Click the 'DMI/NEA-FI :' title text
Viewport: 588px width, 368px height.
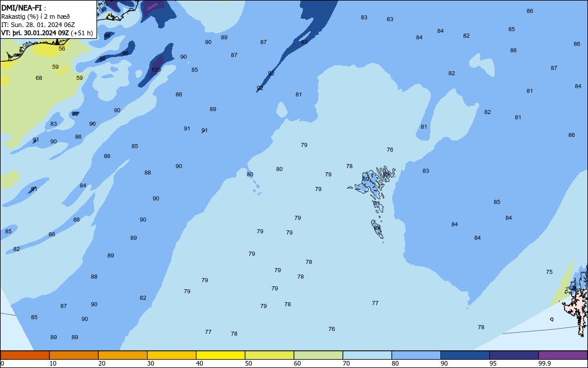24,8
